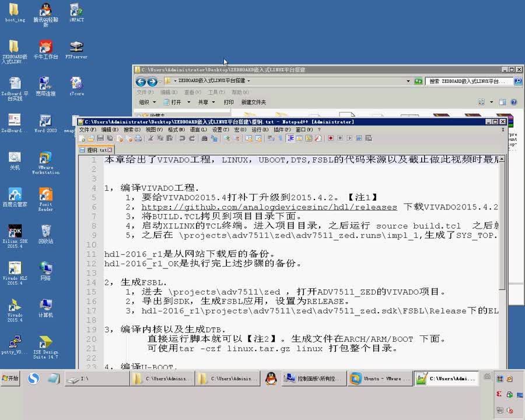The image size is (525, 420).
Task: Click the Zoom In icon in Notepad++
Action: [x=227, y=138]
